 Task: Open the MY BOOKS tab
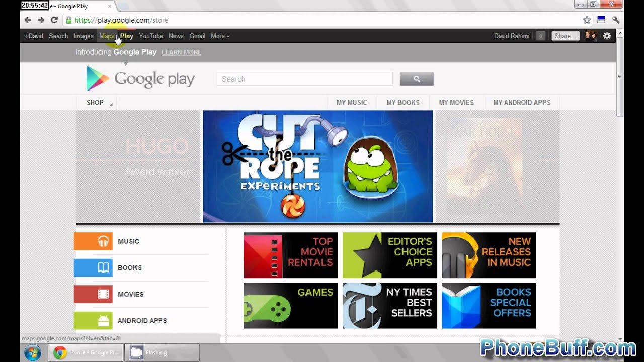tap(403, 102)
